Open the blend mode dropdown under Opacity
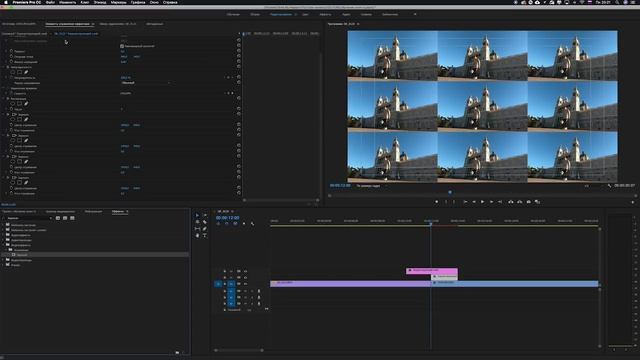The width and height of the screenshot is (640, 360). 145,83
